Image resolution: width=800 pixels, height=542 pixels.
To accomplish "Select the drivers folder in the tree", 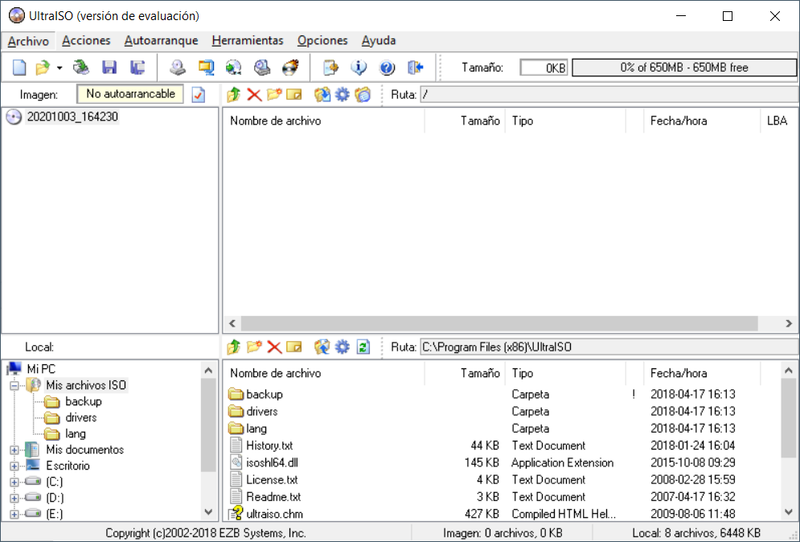I will [x=81, y=417].
